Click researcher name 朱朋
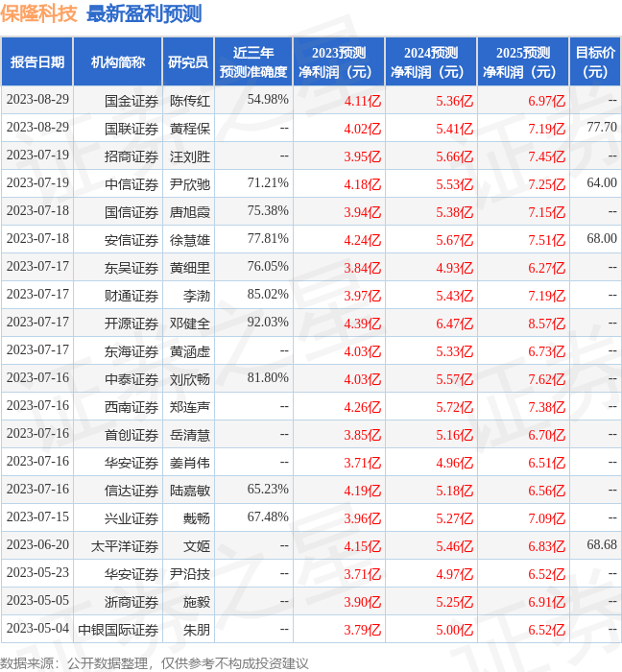 click(x=197, y=631)
